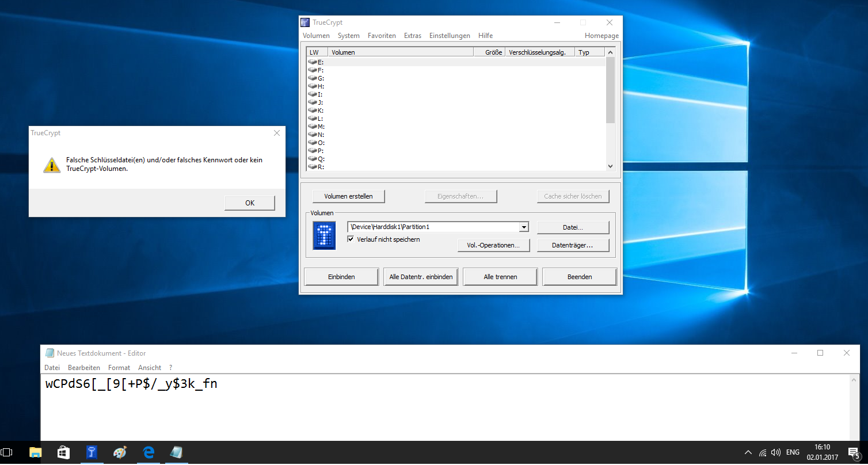Open File Explorer from the taskbar
Viewport: 868px width, 465px height.
(x=36, y=453)
